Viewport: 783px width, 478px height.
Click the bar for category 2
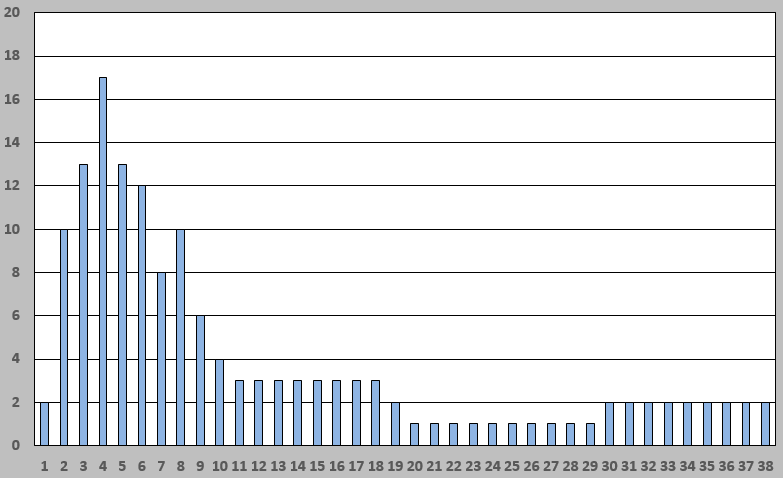tap(64, 337)
